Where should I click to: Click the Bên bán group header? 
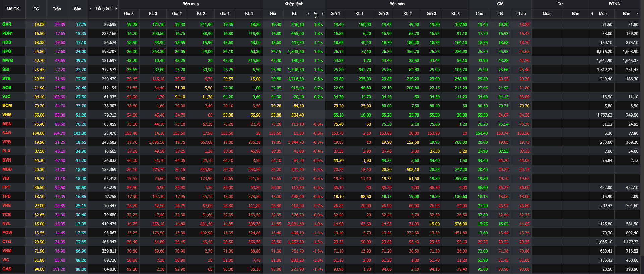397,4
